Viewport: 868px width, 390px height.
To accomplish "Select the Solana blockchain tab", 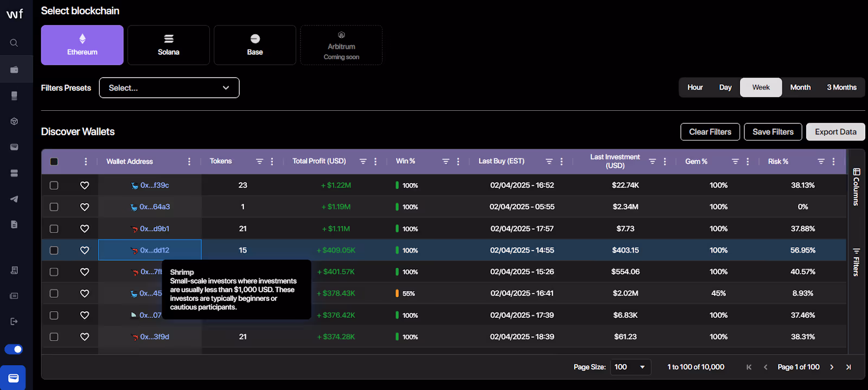I will click(x=169, y=45).
